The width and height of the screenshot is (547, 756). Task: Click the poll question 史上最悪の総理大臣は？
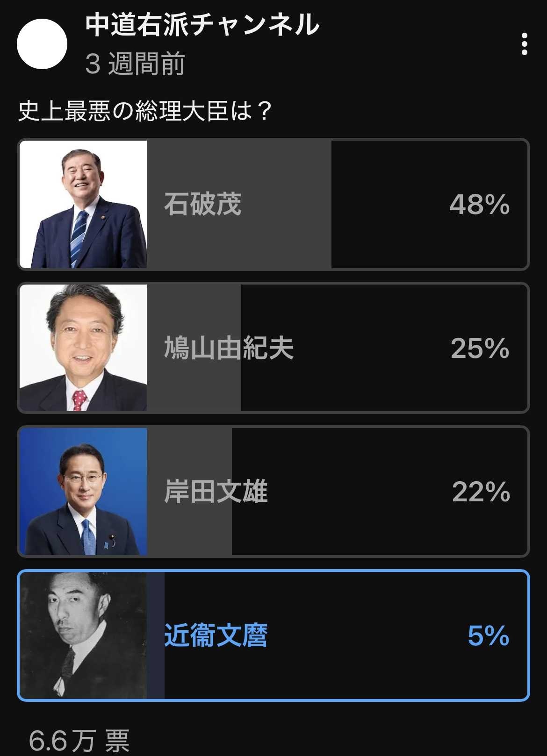pyautogui.click(x=145, y=111)
